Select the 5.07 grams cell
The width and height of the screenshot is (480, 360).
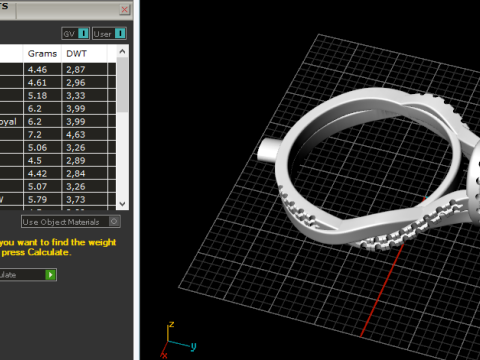(x=42, y=186)
